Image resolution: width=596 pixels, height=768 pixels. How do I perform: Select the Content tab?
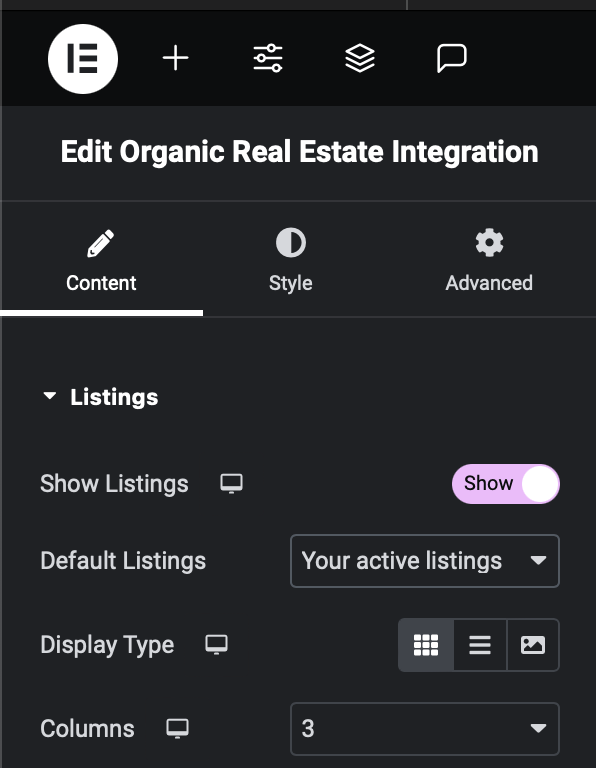pos(101,260)
